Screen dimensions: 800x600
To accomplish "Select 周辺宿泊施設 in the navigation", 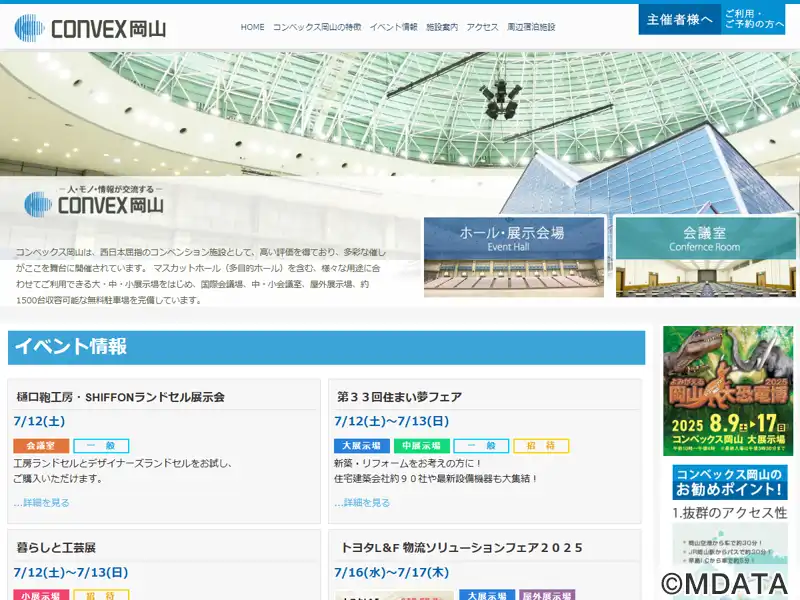I will tap(531, 27).
